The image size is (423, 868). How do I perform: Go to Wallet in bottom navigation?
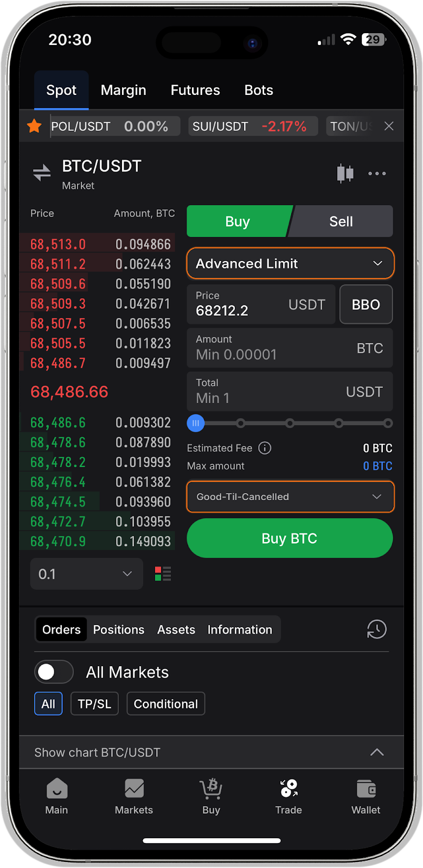[x=366, y=796]
